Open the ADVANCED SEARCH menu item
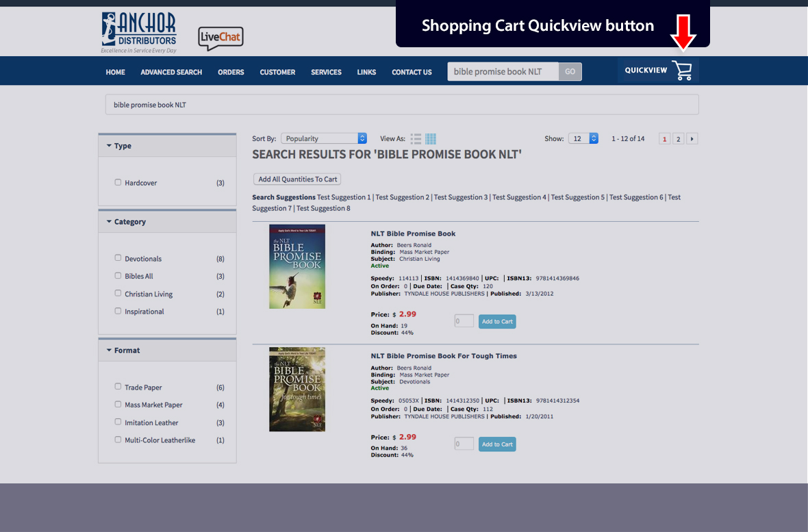This screenshot has width=808, height=532. (x=171, y=72)
